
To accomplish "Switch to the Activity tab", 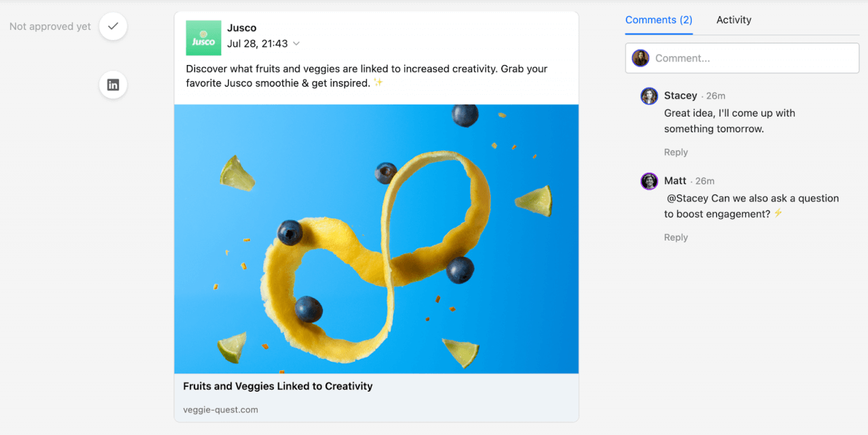I will coord(734,20).
